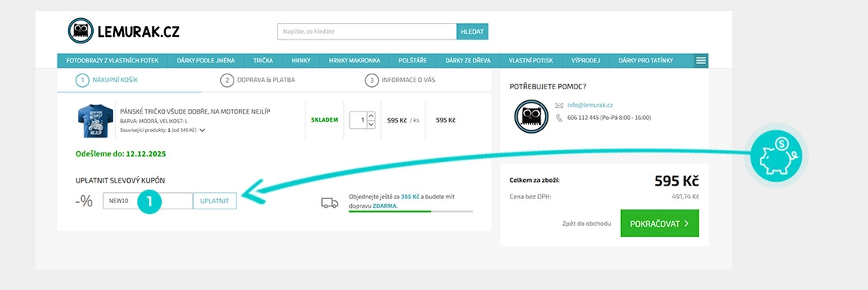Go to Hrnky category

point(301,60)
